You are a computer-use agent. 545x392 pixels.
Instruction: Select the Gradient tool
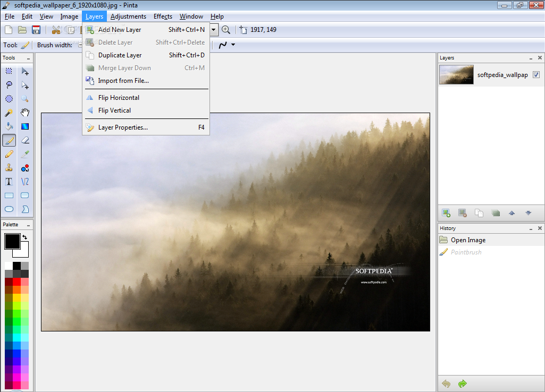pos(25,126)
